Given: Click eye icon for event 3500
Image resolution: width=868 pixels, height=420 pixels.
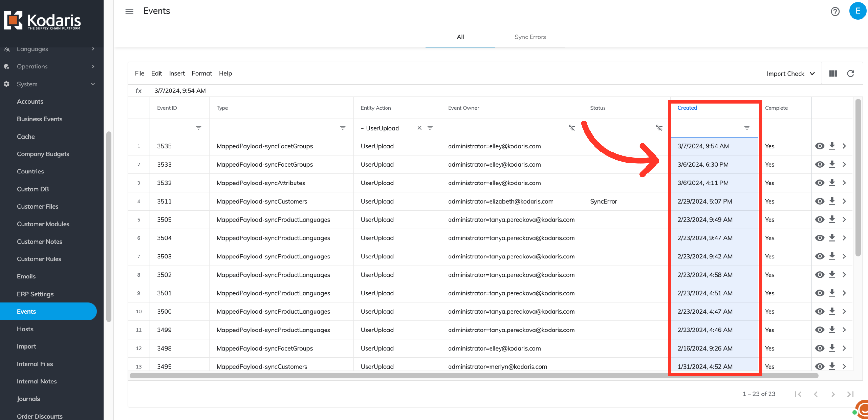Looking at the screenshot, I should [x=820, y=311].
